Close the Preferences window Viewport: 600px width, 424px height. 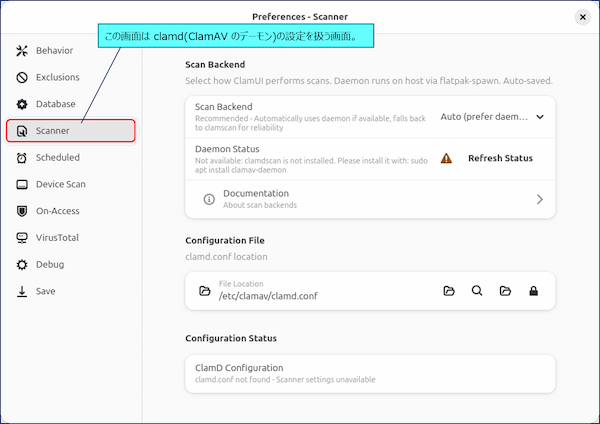tap(583, 17)
